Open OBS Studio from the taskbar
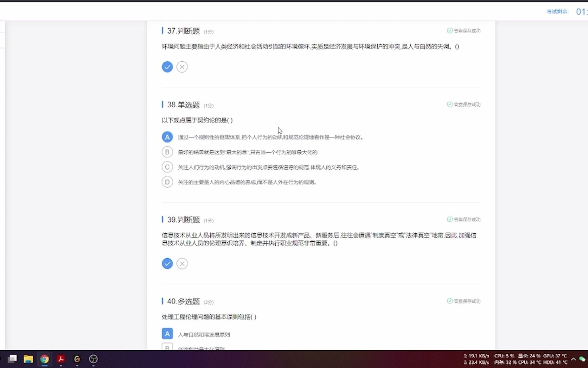The image size is (588, 368). [93, 359]
